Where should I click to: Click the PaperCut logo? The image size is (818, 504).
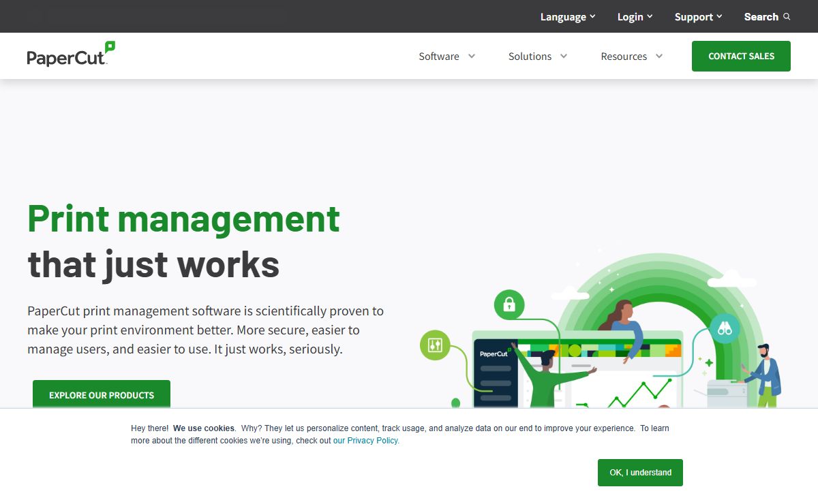[71, 54]
